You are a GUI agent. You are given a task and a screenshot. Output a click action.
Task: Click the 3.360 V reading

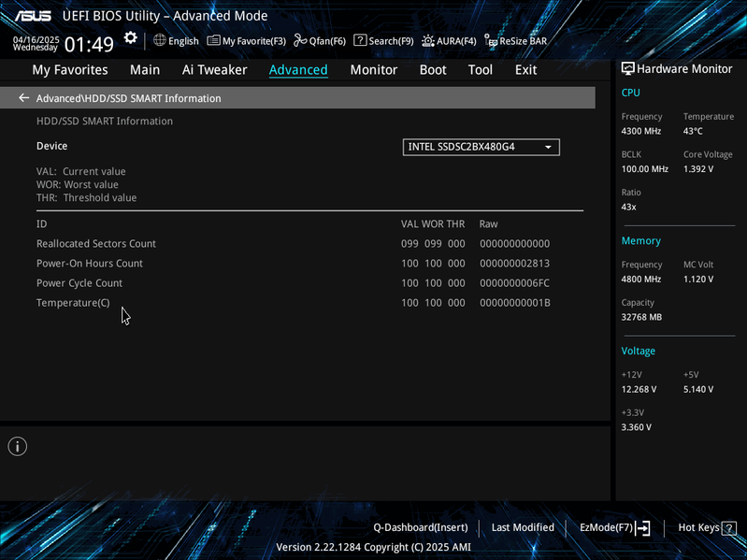(x=636, y=427)
